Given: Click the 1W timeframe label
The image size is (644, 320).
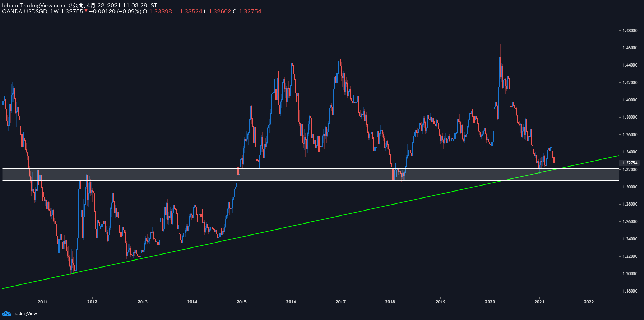Looking at the screenshot, I should click(55, 11).
